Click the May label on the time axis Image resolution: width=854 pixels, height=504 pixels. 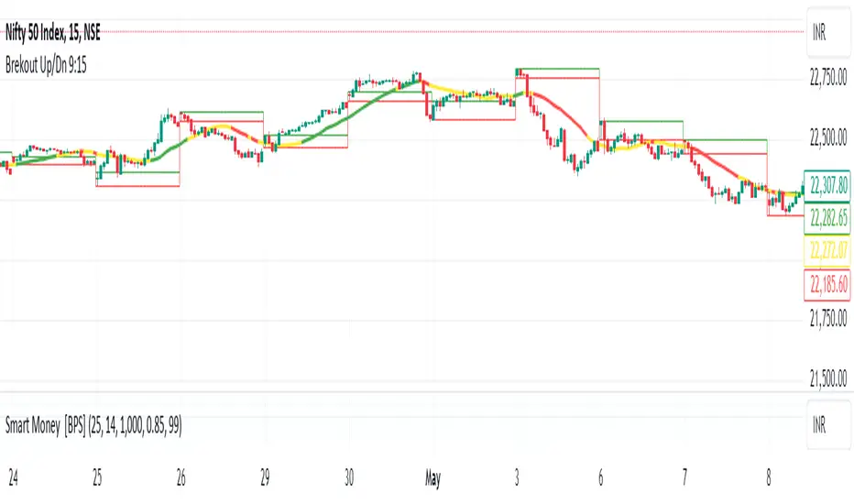pos(435,477)
